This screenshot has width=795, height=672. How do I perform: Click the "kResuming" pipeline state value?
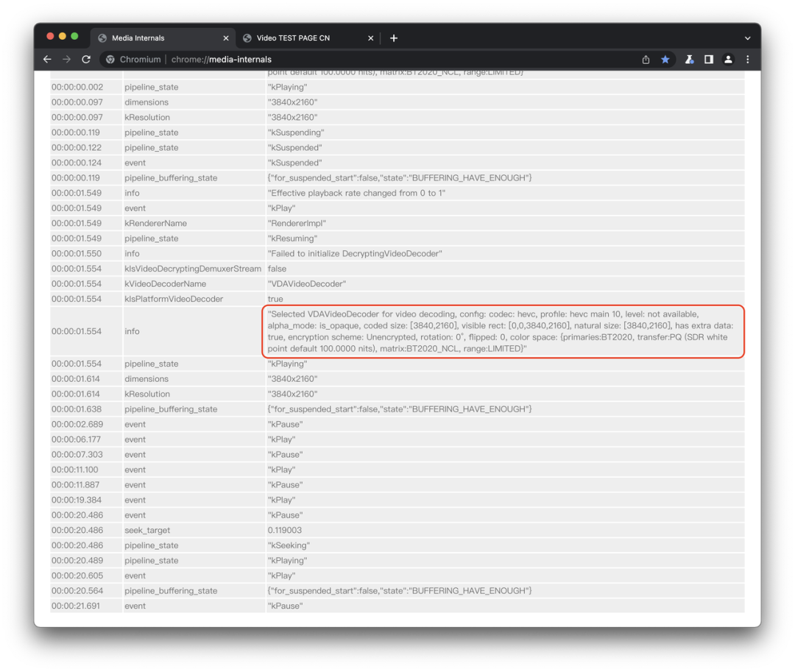click(292, 238)
